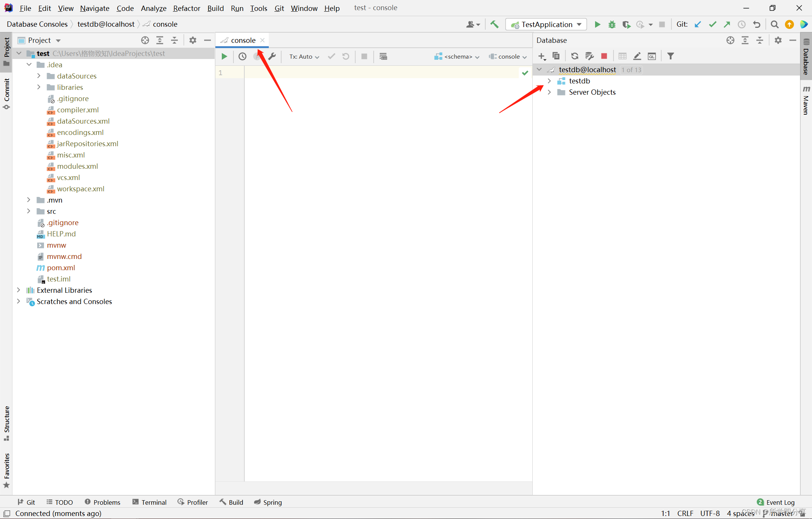
Task: Select the TestApplication run configuration box
Action: click(546, 24)
